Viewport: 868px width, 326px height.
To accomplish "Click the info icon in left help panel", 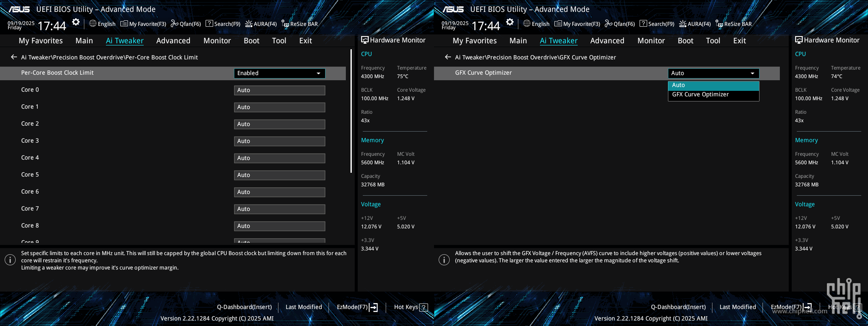I will pos(10,260).
